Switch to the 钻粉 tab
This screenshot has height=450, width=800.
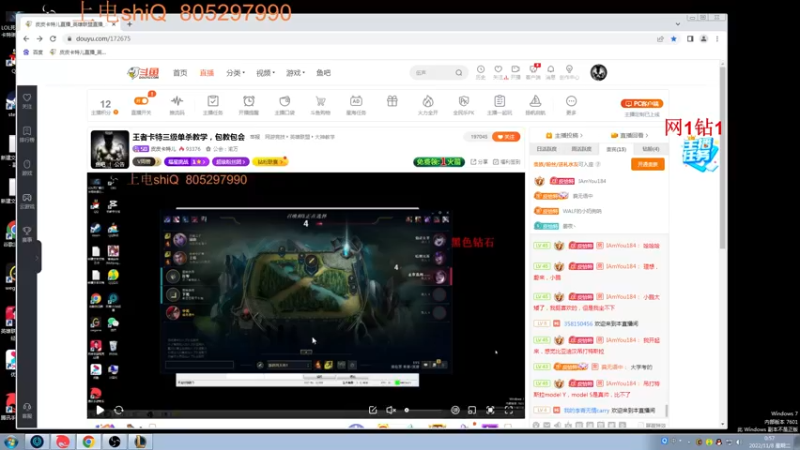tap(651, 149)
